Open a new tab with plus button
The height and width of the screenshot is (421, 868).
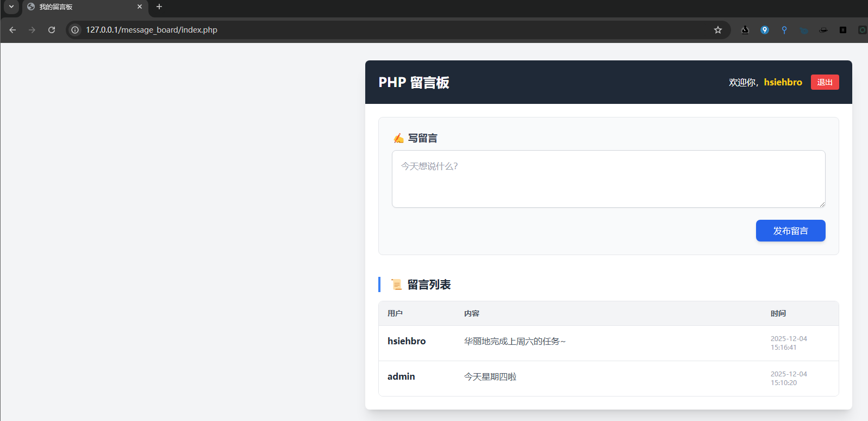coord(159,7)
